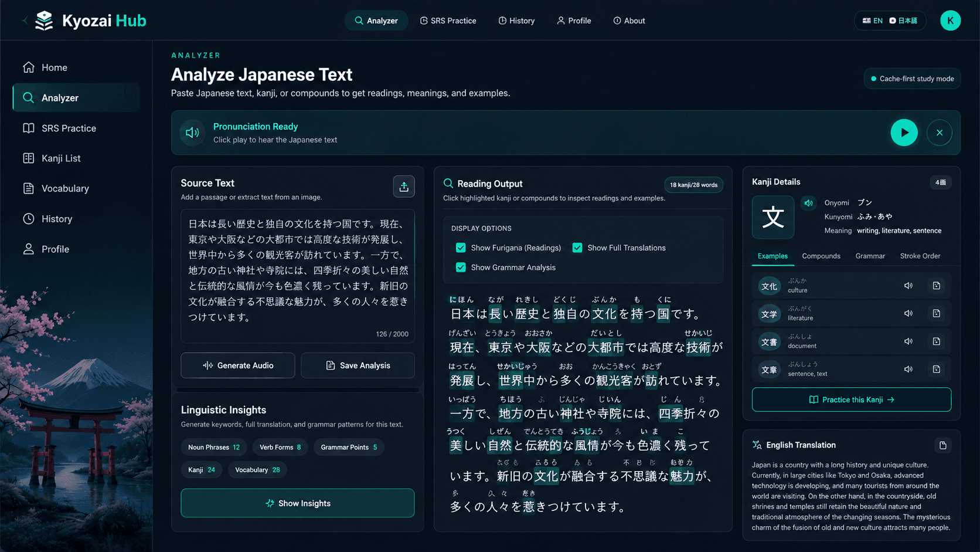
Task: Collapse sidebar with the back chevron
Action: (25, 21)
